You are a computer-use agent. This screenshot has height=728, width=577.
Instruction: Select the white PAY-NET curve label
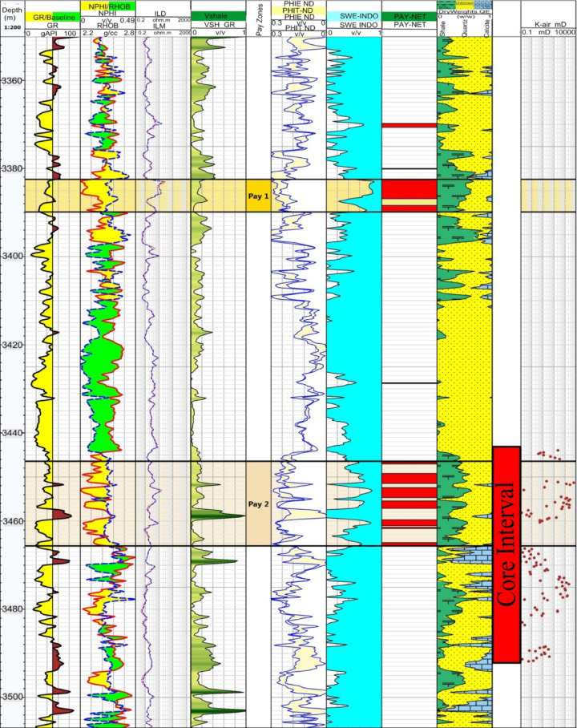410,25
